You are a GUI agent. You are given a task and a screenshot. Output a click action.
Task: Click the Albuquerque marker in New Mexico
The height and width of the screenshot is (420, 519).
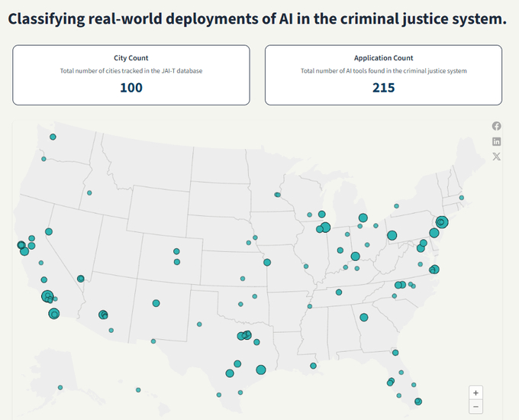point(156,303)
